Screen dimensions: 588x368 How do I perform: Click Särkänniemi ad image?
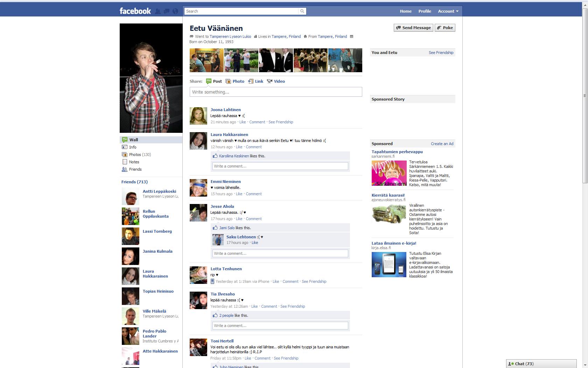click(389, 173)
